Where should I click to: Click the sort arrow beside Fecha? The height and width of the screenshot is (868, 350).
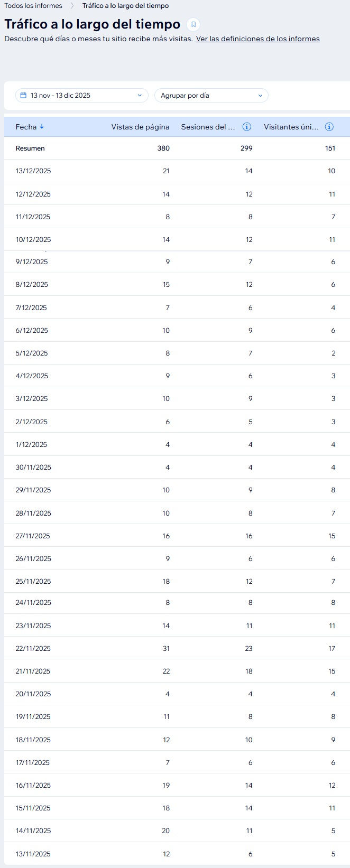tap(42, 127)
